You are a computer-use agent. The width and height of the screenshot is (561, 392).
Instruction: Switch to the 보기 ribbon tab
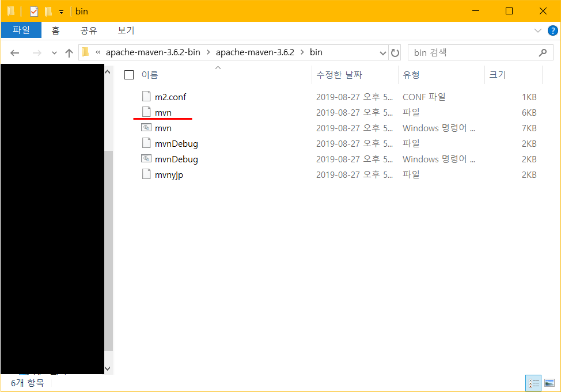click(126, 31)
